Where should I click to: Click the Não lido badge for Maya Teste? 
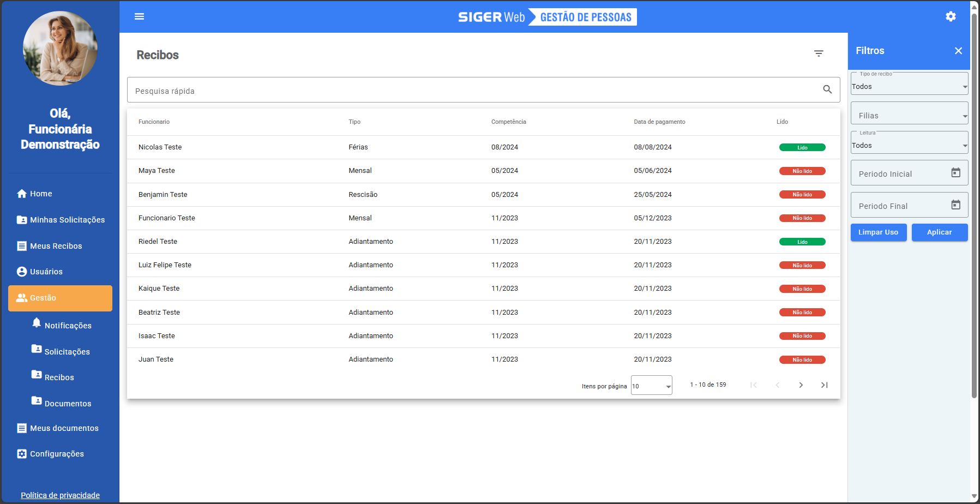[802, 171]
